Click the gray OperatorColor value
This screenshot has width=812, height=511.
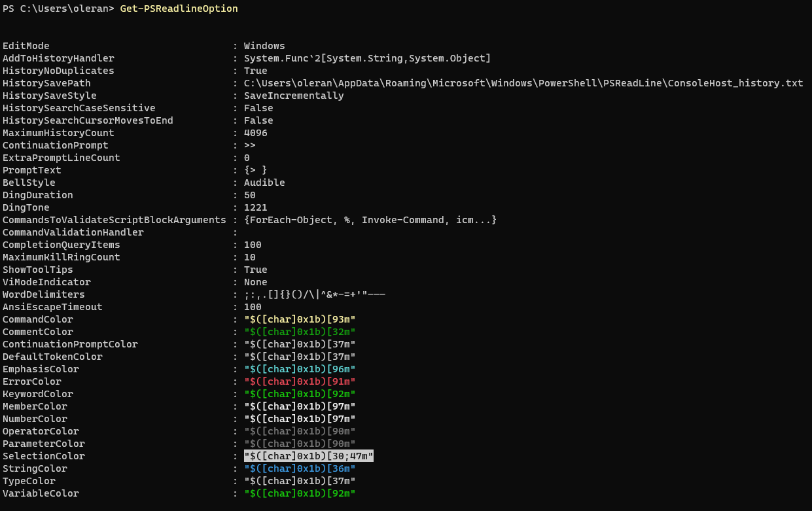(x=300, y=431)
